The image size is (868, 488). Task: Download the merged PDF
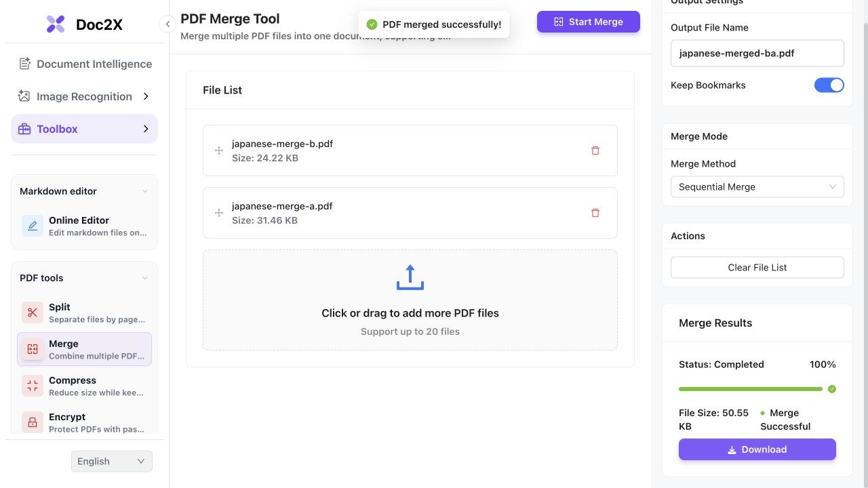[x=757, y=449]
